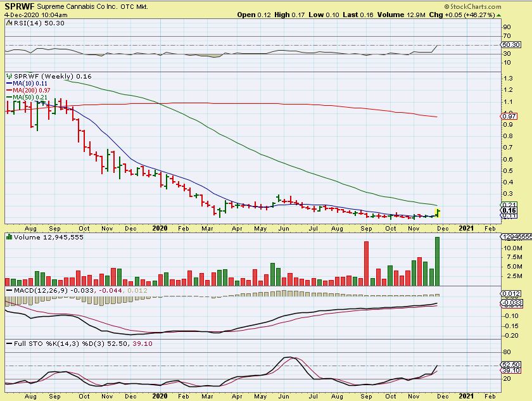Click the Last 0.16 value
Viewport: 532px width, 401px height.
click(358, 15)
